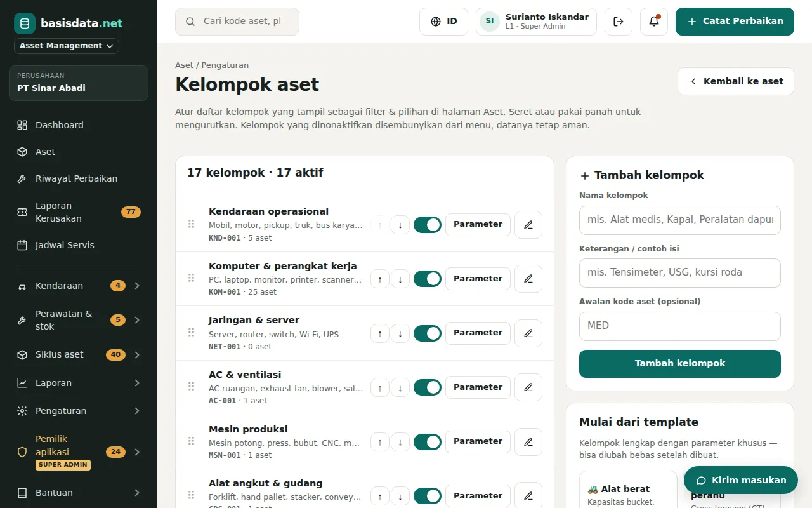Click the Keterangan / contoh isi field

(x=680, y=273)
